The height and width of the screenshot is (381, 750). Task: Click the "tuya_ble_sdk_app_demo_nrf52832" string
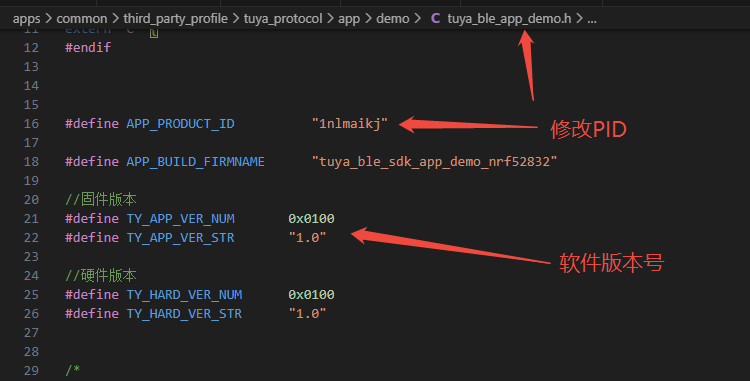(x=434, y=162)
